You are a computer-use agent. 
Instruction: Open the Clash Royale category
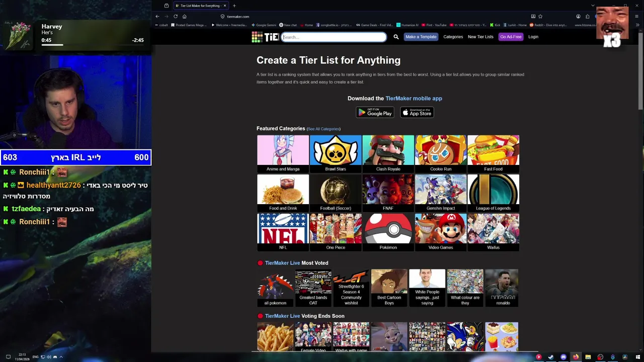tap(388, 154)
